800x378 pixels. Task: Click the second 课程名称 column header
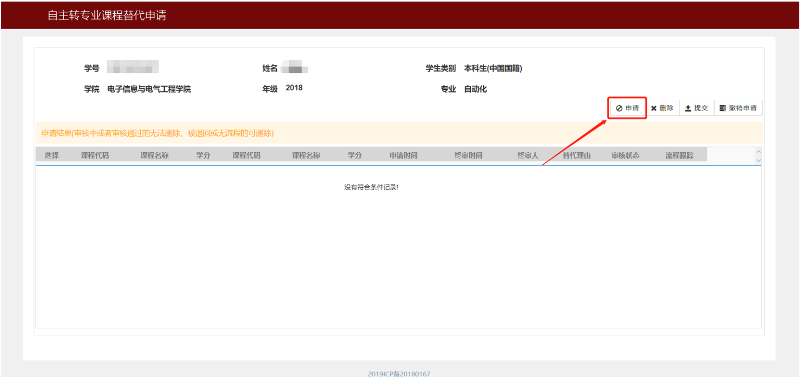(306, 156)
